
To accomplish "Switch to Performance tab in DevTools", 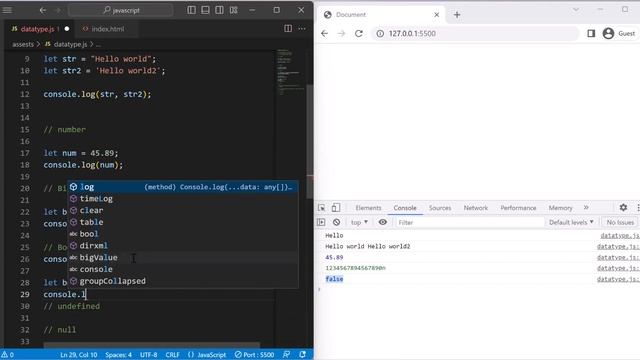I will click(518, 208).
